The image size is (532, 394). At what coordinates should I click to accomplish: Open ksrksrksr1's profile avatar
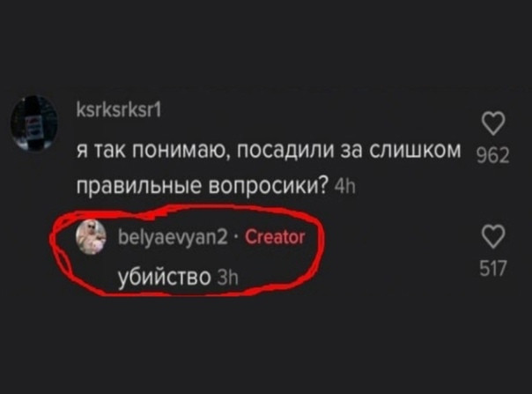point(34,124)
